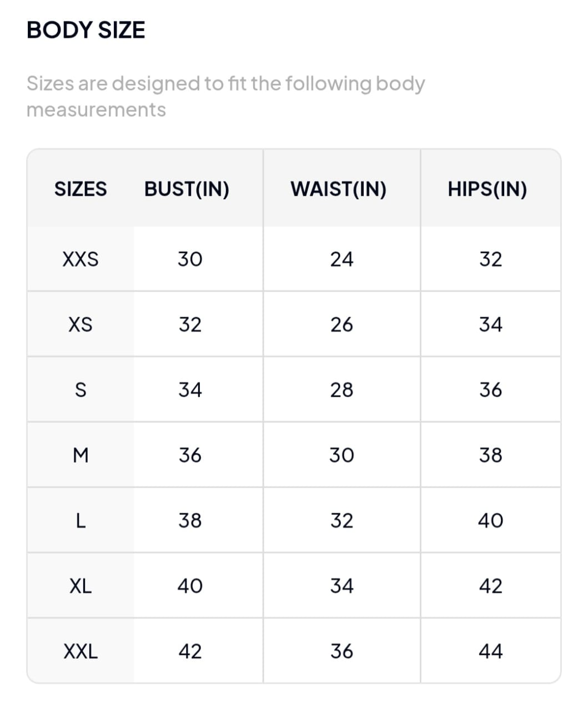
Task: Click the XXS waist value 24
Action: [x=341, y=259]
